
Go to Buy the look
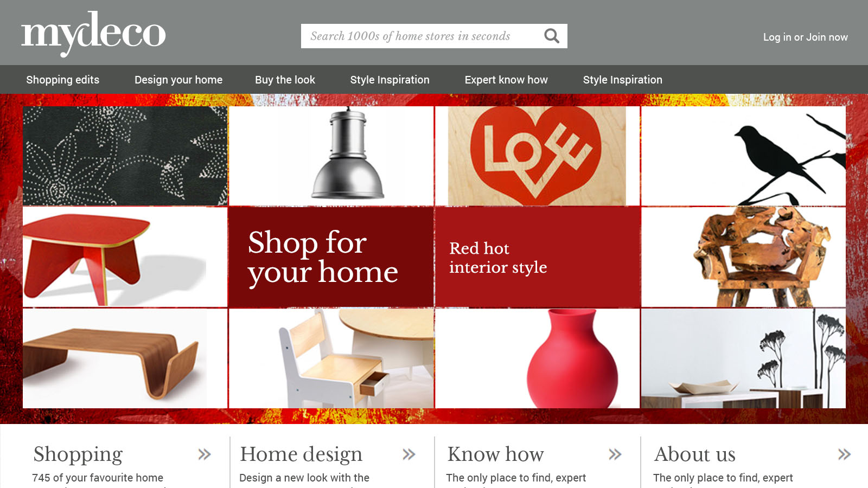pyautogui.click(x=285, y=80)
